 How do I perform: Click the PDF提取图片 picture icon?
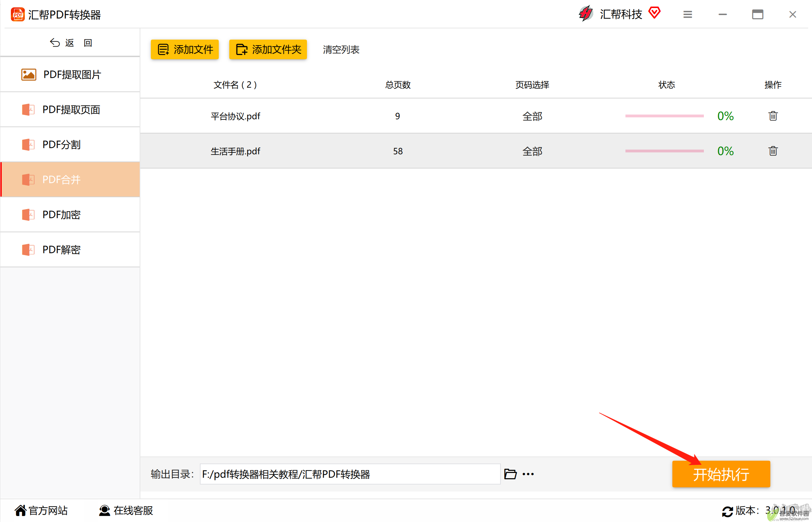pos(29,75)
